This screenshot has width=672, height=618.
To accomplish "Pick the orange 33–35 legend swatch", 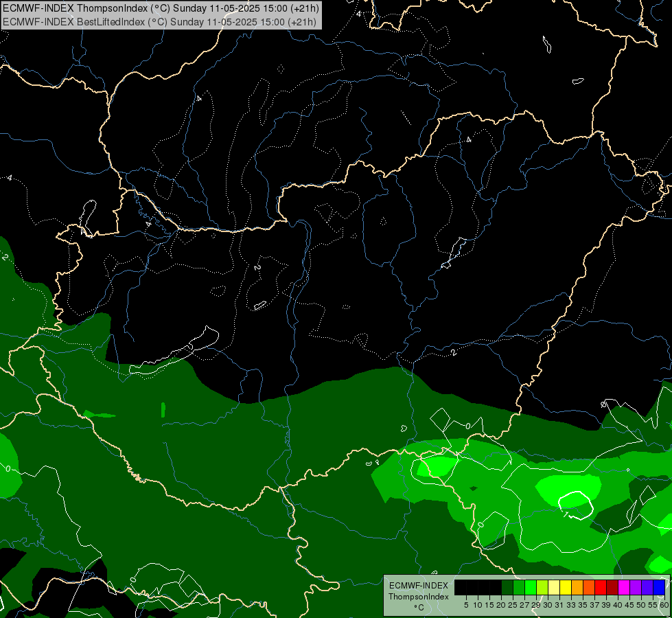I will pos(577,587).
